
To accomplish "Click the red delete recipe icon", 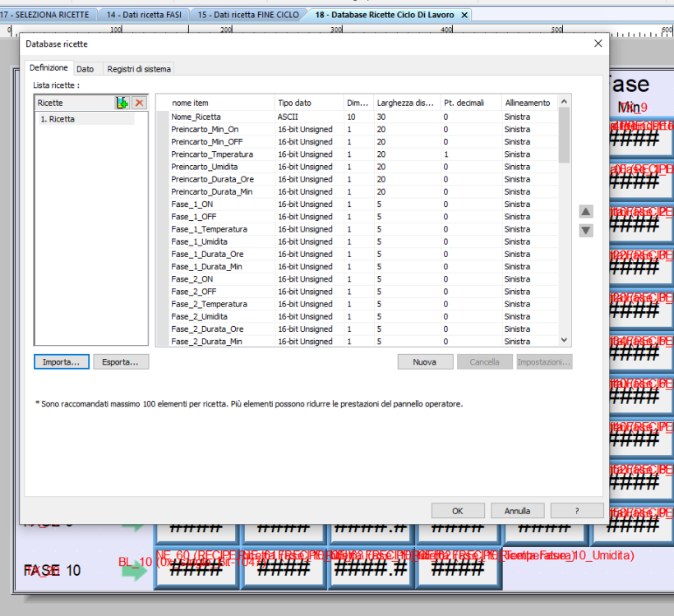I will [139, 103].
